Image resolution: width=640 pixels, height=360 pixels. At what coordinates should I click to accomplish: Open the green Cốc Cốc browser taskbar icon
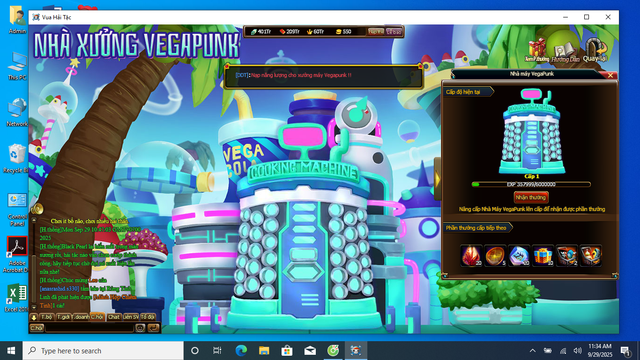pos(333,351)
